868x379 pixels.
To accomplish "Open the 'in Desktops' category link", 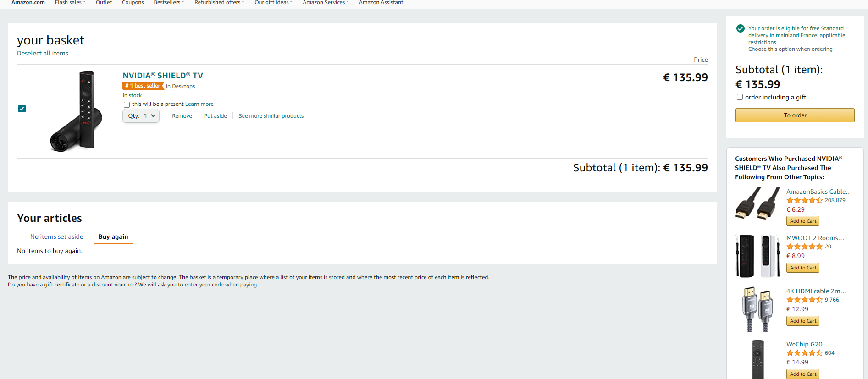I will 181,86.
